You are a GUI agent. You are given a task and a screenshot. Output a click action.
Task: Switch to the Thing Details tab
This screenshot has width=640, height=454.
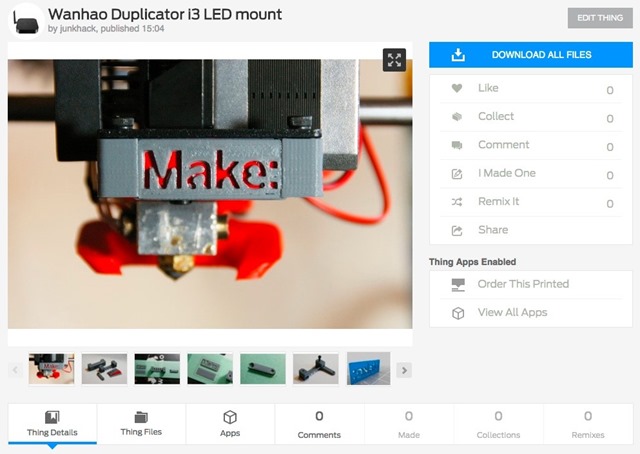52,424
